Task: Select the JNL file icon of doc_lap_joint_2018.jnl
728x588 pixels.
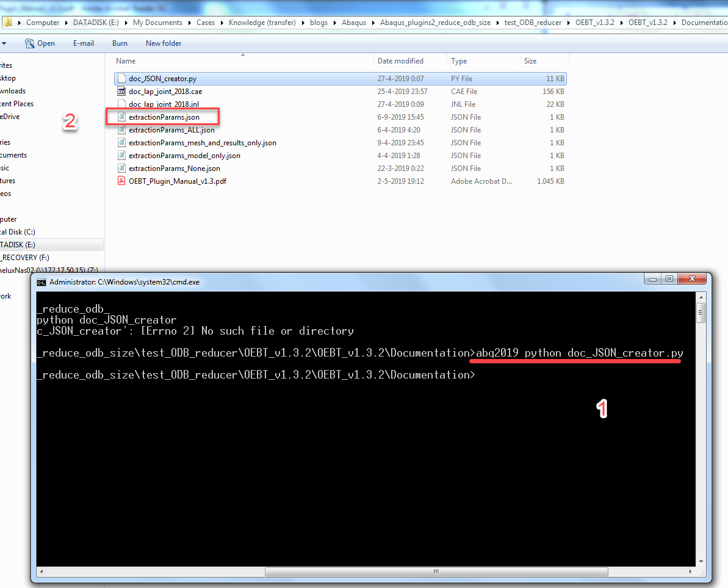Action: 121,104
